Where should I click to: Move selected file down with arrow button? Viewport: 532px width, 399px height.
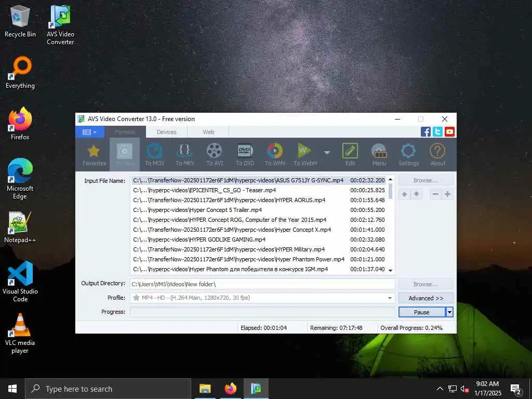click(x=416, y=194)
